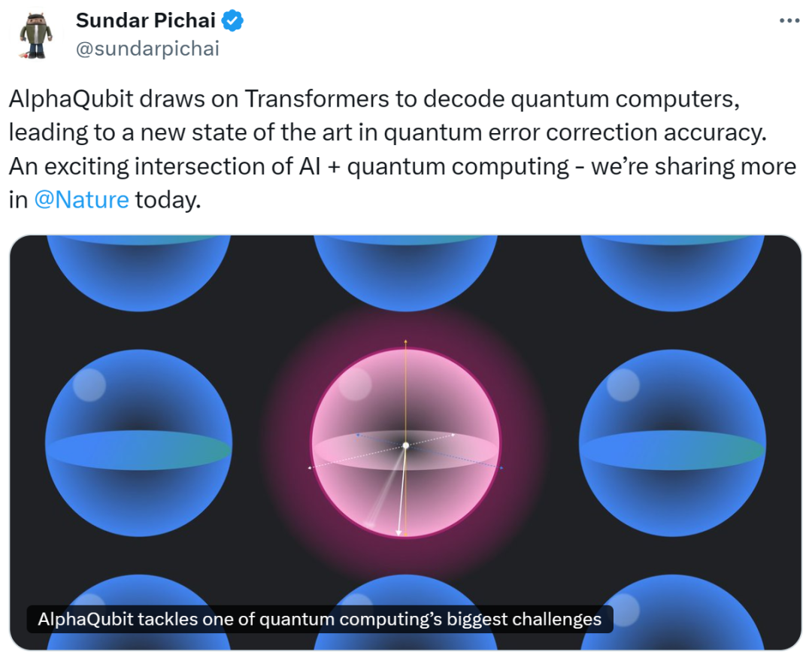Click the right middle blue sphere
Viewport: 812px width, 658px height.
coord(672,443)
